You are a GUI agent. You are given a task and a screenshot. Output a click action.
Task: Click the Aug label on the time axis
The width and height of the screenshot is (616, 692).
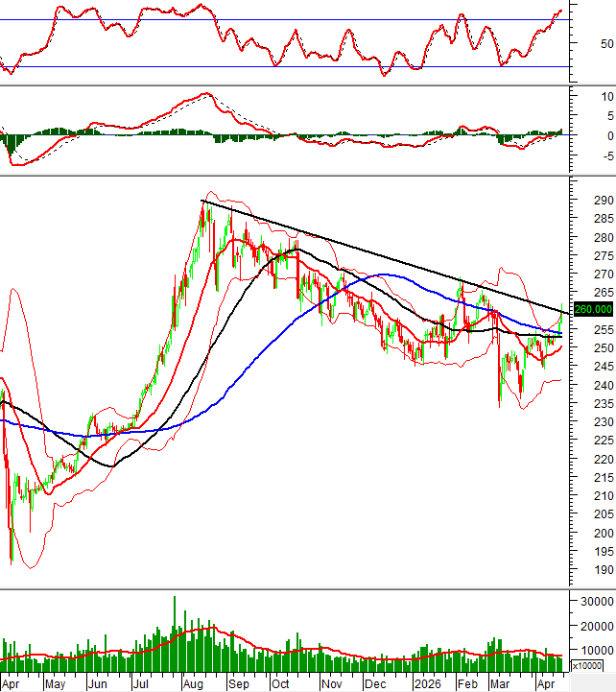[193, 683]
